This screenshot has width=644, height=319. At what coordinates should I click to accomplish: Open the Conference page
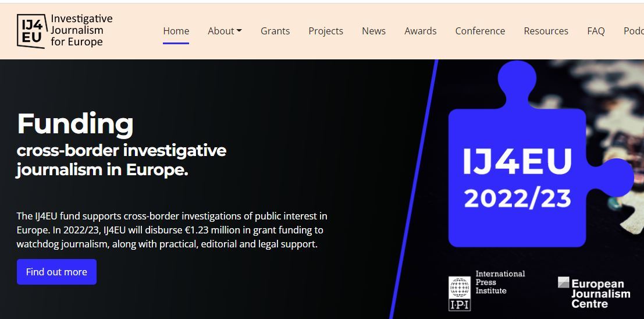(x=480, y=31)
